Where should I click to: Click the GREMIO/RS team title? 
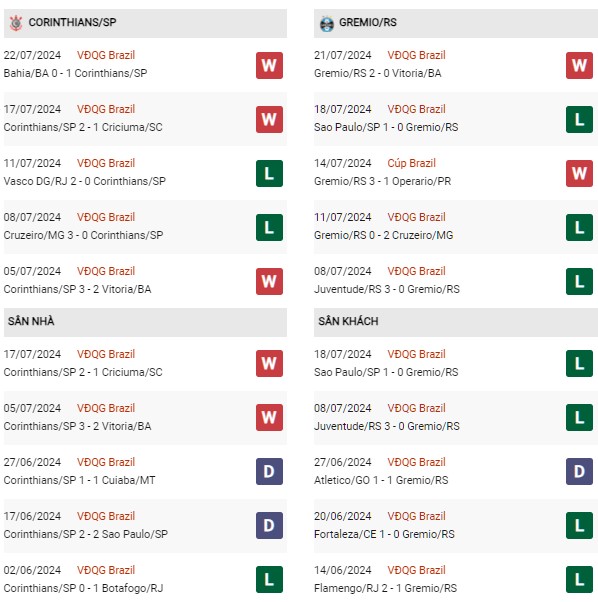pos(368,22)
